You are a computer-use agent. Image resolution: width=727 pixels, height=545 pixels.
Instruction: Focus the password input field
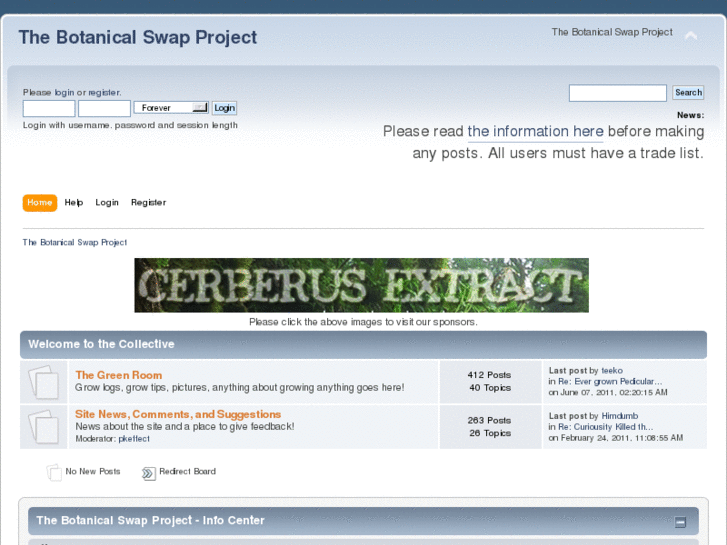[x=104, y=109]
